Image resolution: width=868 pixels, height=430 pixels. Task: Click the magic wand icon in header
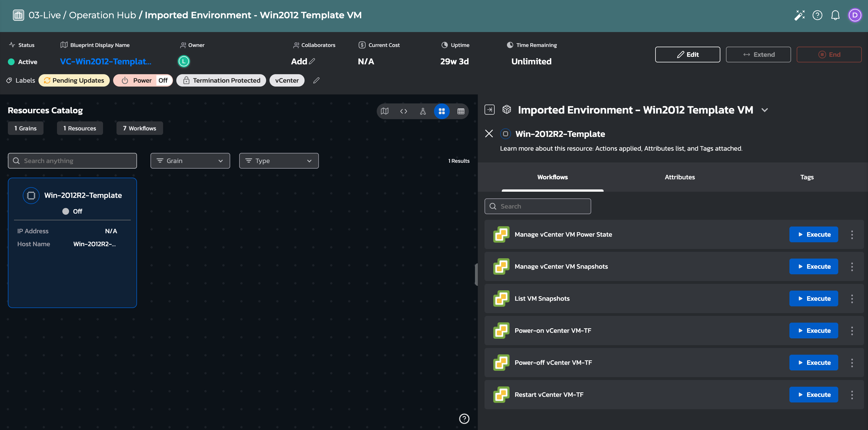pyautogui.click(x=799, y=15)
